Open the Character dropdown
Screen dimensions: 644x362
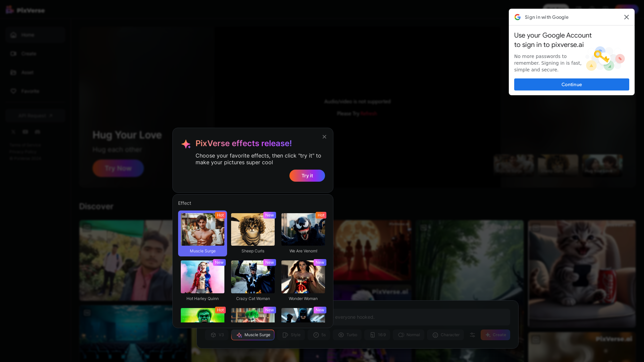point(445,335)
